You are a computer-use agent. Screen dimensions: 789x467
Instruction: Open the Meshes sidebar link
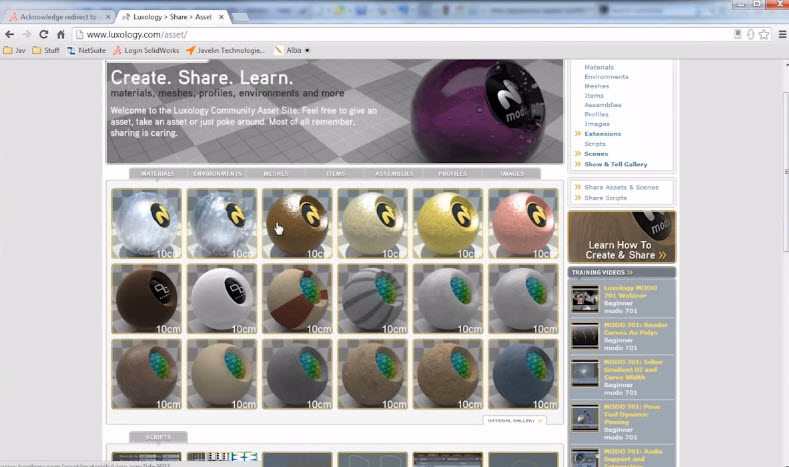(x=596, y=86)
